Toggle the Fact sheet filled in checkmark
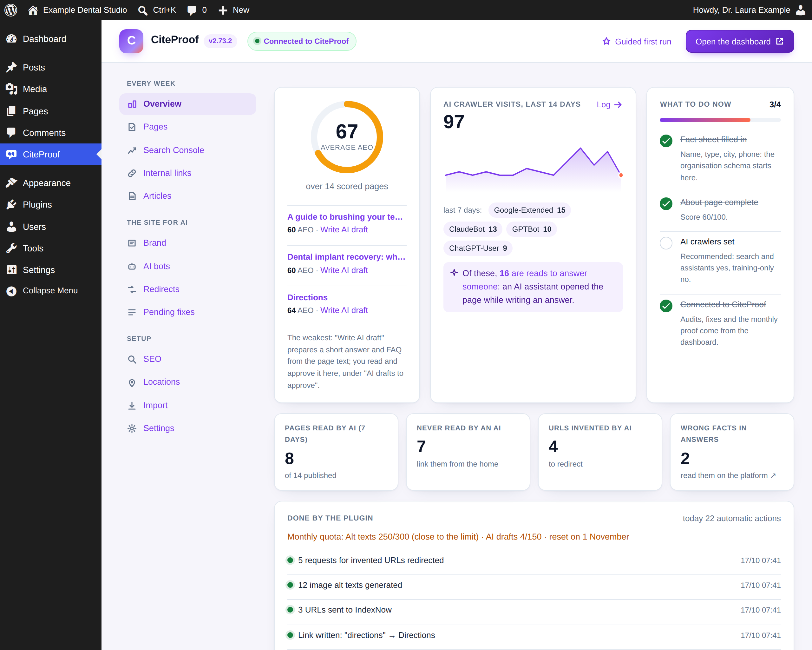This screenshot has height=650, width=812. (x=666, y=141)
